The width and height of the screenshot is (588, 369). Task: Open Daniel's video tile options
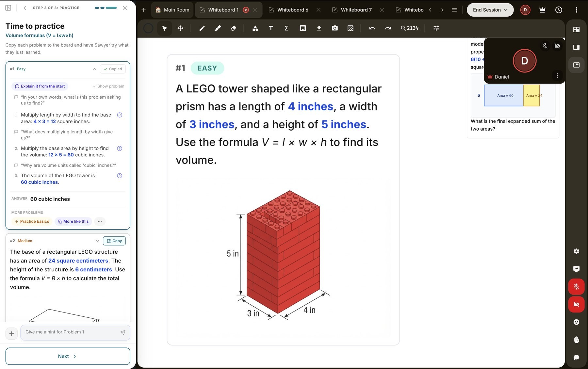coord(557,76)
